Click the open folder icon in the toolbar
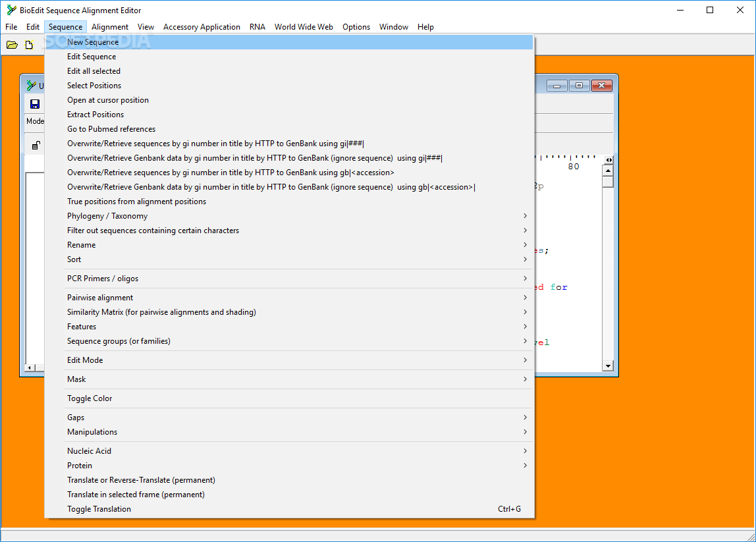Viewport: 756px width, 542px height. [x=12, y=45]
